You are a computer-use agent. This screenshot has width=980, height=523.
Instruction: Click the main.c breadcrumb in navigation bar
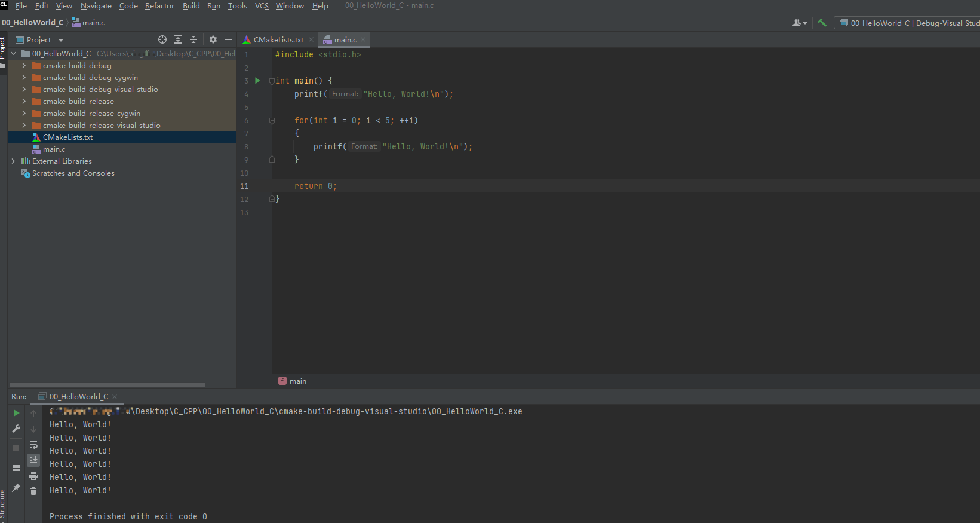[88, 23]
